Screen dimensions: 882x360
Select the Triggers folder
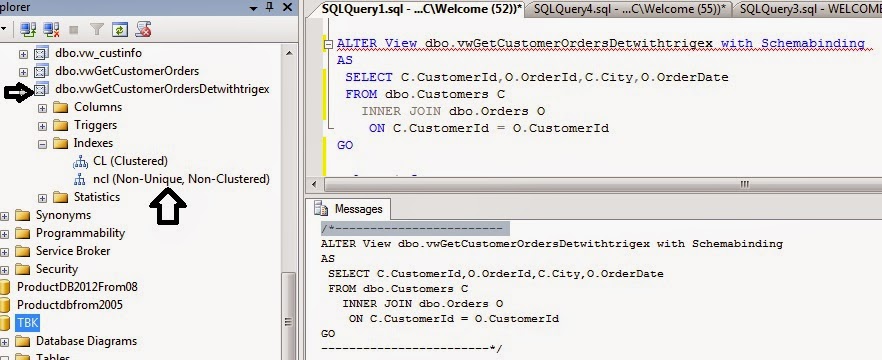coord(96,125)
